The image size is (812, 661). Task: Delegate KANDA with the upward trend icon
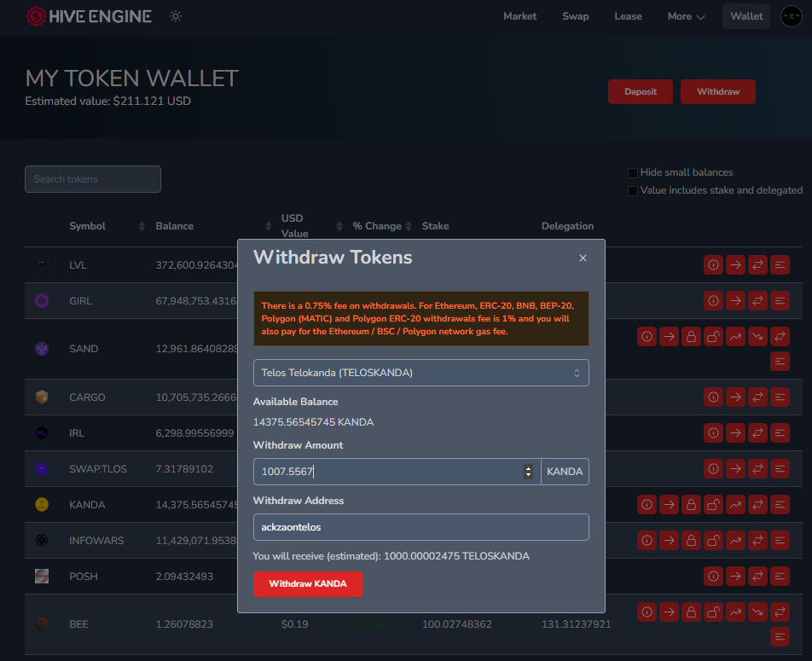click(x=735, y=505)
